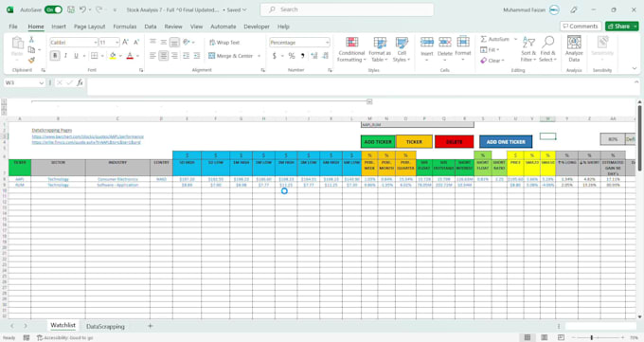Toggle the AutoSave switch
The width and height of the screenshot is (644, 342).
click(53, 9)
